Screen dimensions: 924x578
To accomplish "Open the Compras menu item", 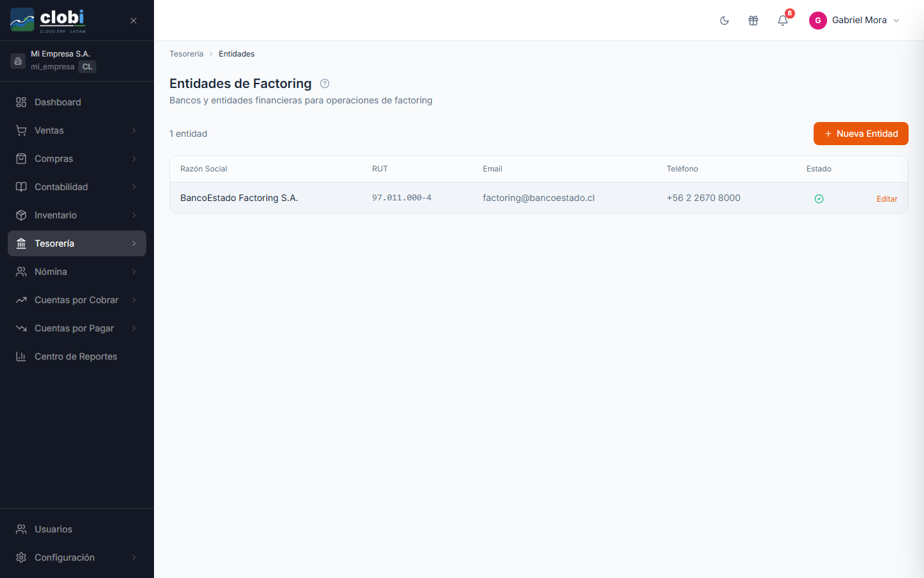I will click(77, 159).
